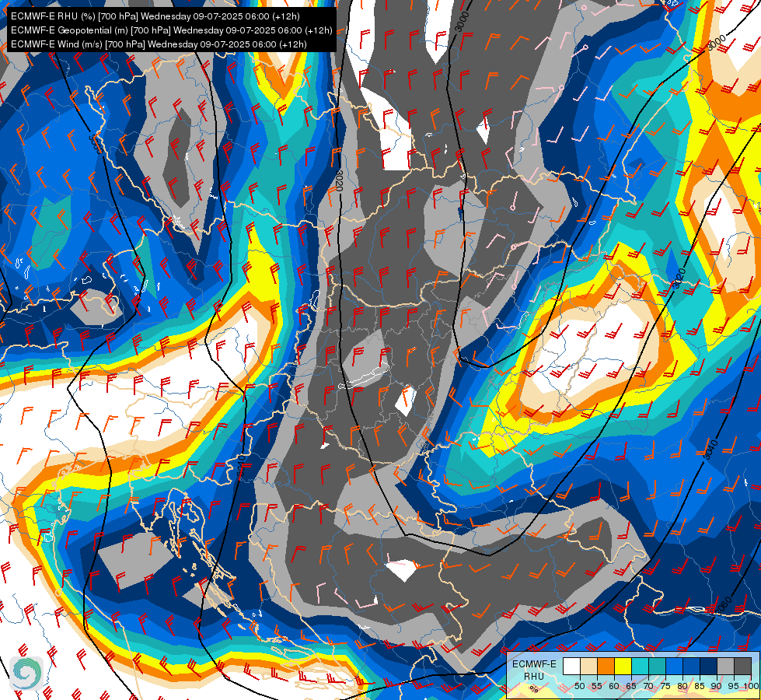This screenshot has height=700, width=761.
Task: Click the legend tick value 80
Action: point(682,687)
